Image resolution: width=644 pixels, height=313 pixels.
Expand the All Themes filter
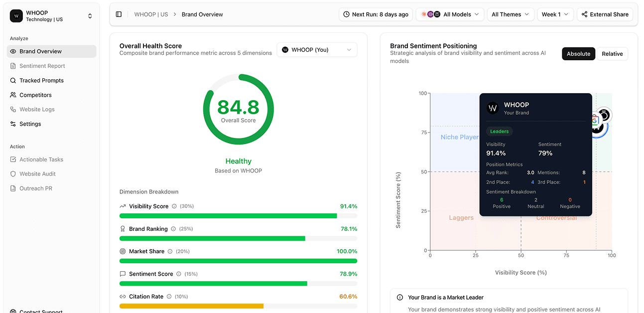[510, 14]
